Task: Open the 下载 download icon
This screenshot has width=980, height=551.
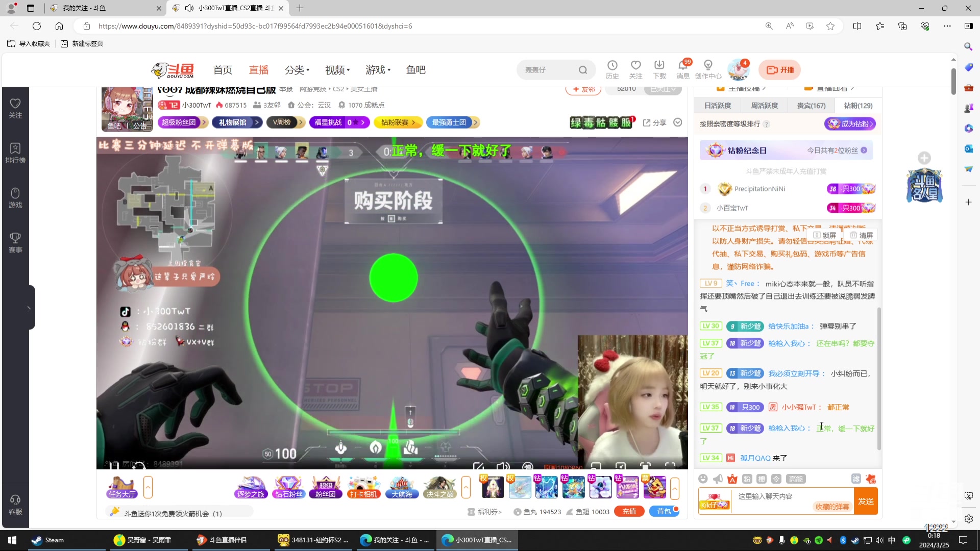Action: [x=659, y=69]
